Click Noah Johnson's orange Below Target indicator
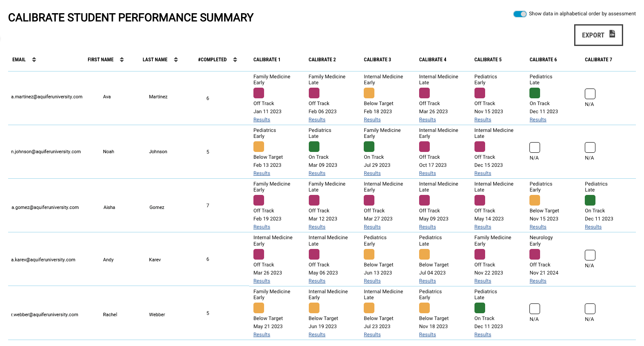 [259, 146]
